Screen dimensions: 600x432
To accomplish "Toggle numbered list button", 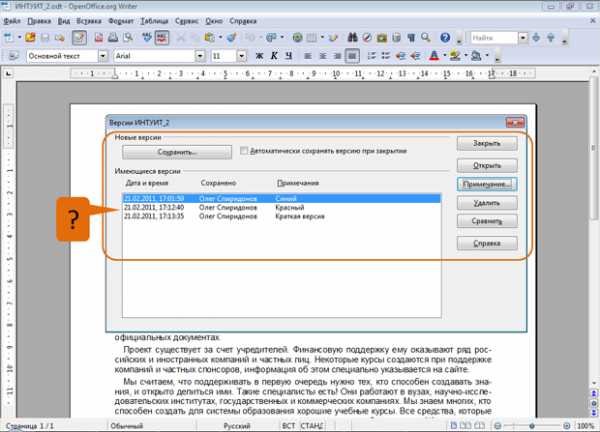I will click(x=371, y=56).
